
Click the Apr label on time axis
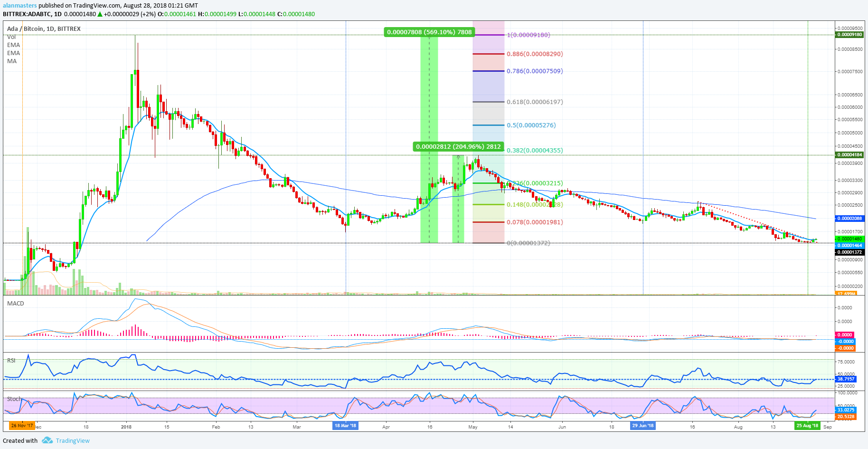(x=386, y=427)
